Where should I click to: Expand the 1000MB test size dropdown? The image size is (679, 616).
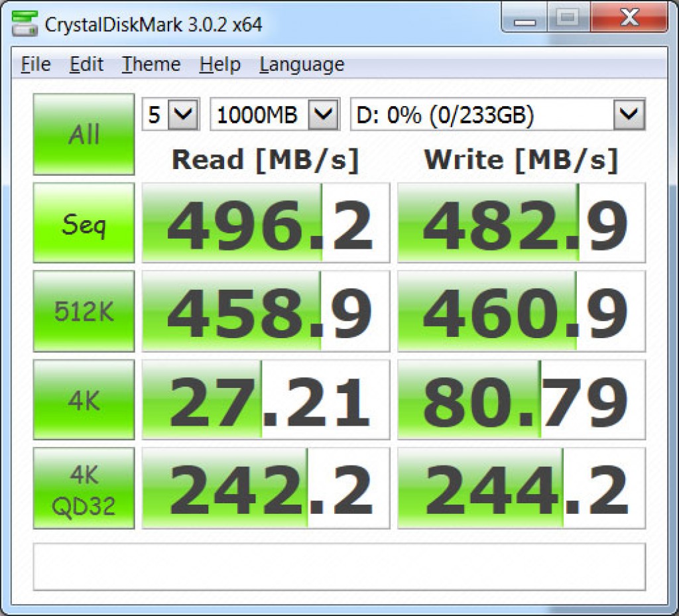(x=275, y=114)
